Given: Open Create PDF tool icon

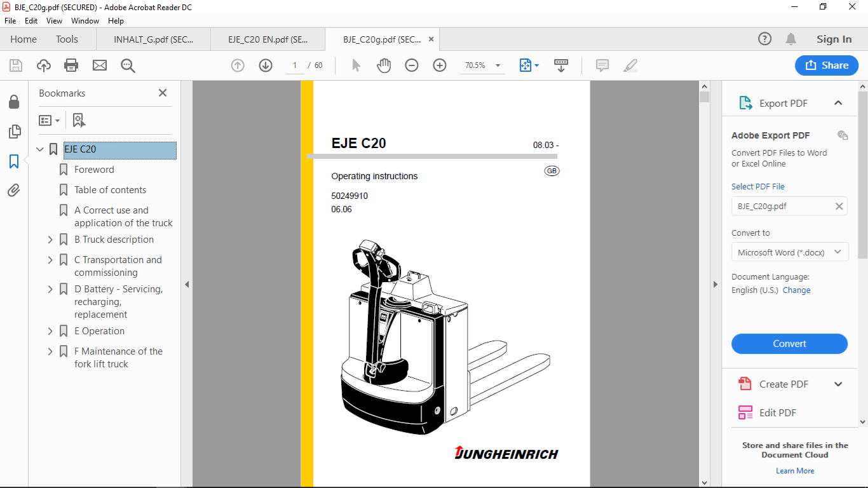Looking at the screenshot, I should (745, 384).
